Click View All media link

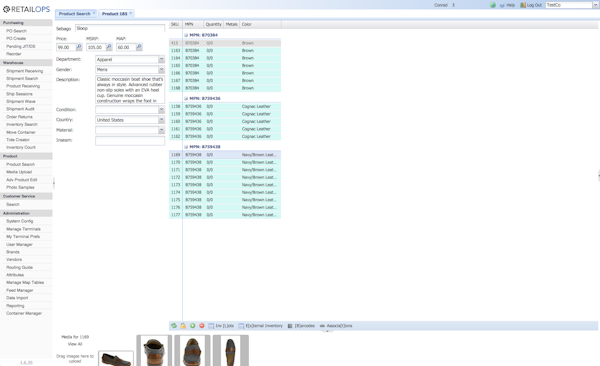[75, 344]
